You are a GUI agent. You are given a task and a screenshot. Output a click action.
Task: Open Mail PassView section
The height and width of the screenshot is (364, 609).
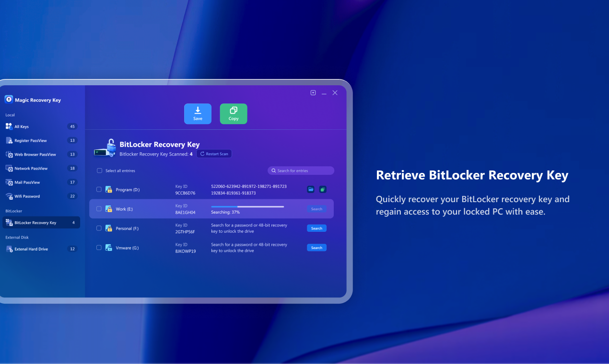point(27,182)
